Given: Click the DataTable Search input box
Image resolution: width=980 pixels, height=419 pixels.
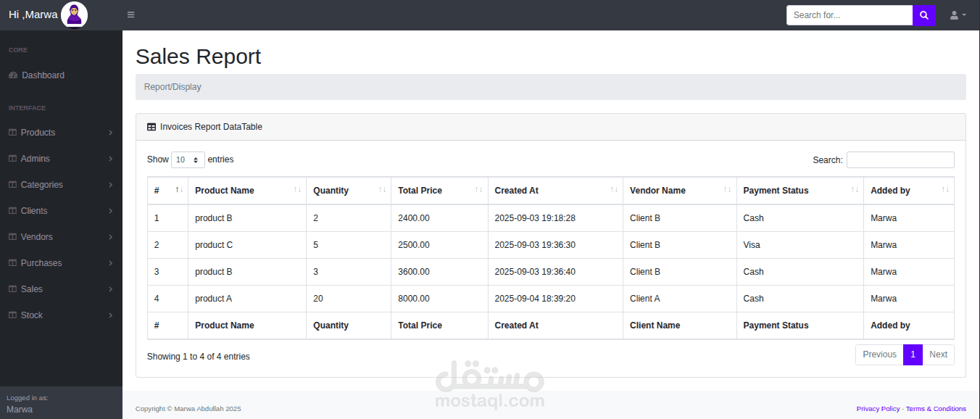Looking at the screenshot, I should [x=900, y=159].
